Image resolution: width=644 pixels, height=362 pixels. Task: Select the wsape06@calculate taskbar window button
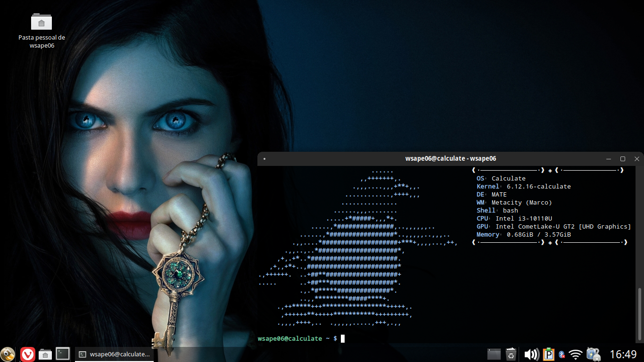pyautogui.click(x=115, y=354)
